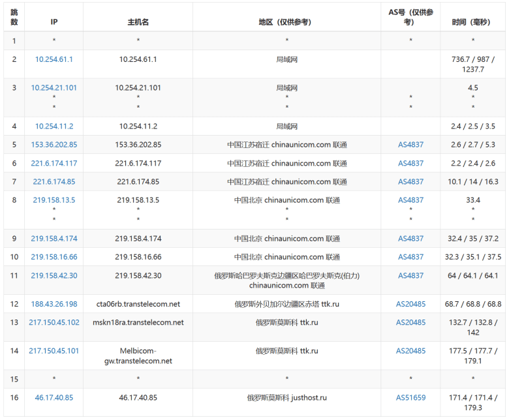The height and width of the screenshot is (420, 509).
Task: Select time cell 2.2 / 2.4 / 2.6
Action: 473,164
